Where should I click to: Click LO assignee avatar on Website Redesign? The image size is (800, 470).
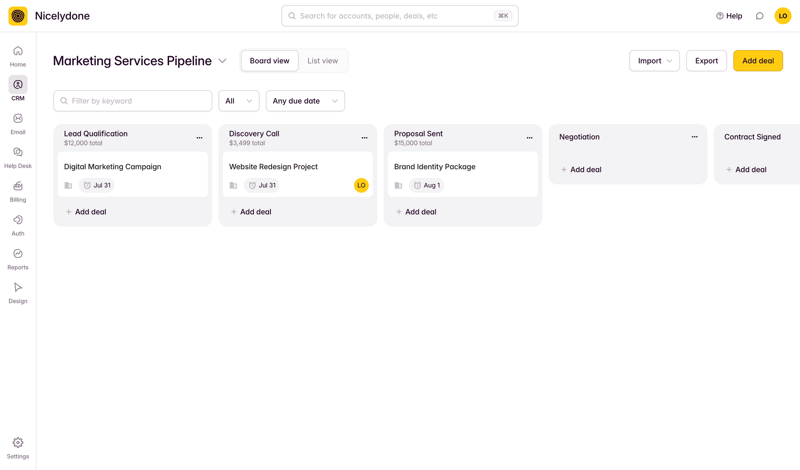coord(361,185)
